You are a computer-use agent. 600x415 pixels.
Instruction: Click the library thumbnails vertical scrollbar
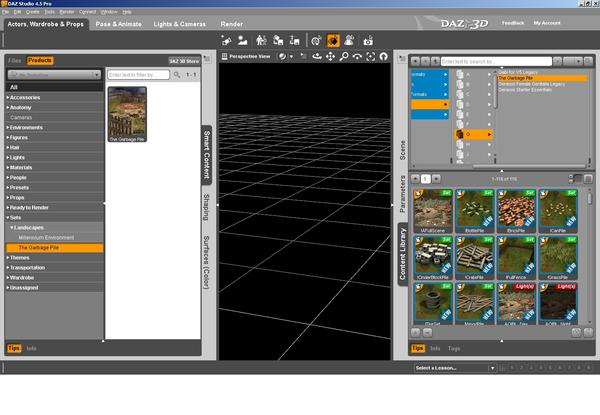(x=589, y=198)
